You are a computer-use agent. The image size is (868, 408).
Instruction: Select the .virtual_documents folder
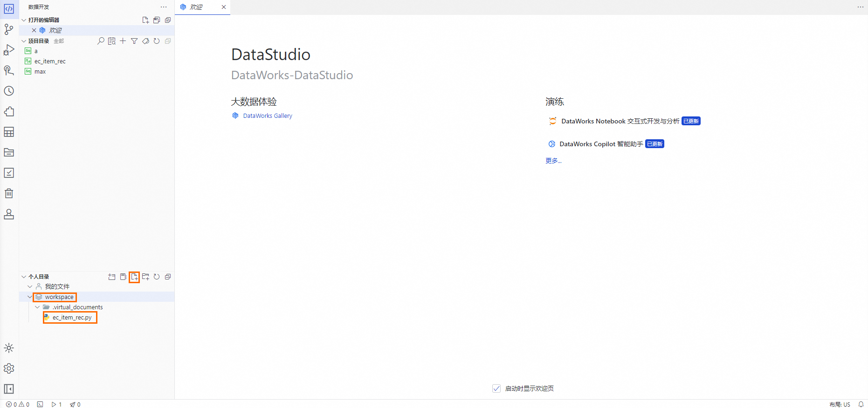(x=97, y=307)
